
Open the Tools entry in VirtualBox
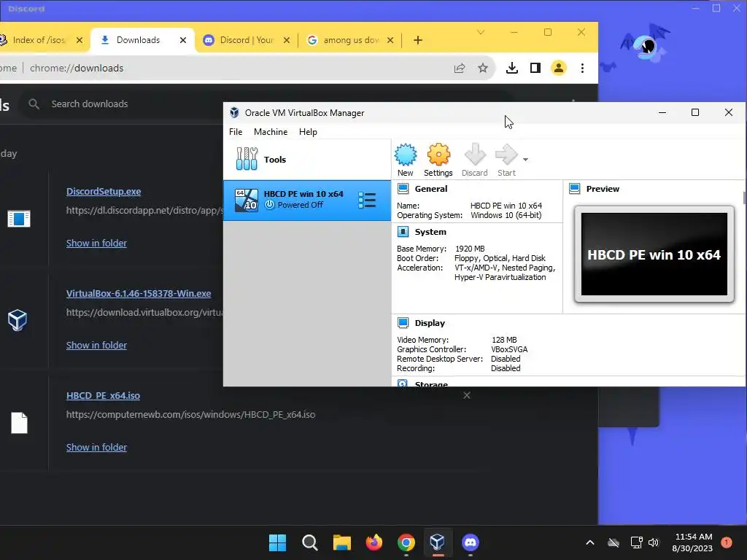(307, 160)
